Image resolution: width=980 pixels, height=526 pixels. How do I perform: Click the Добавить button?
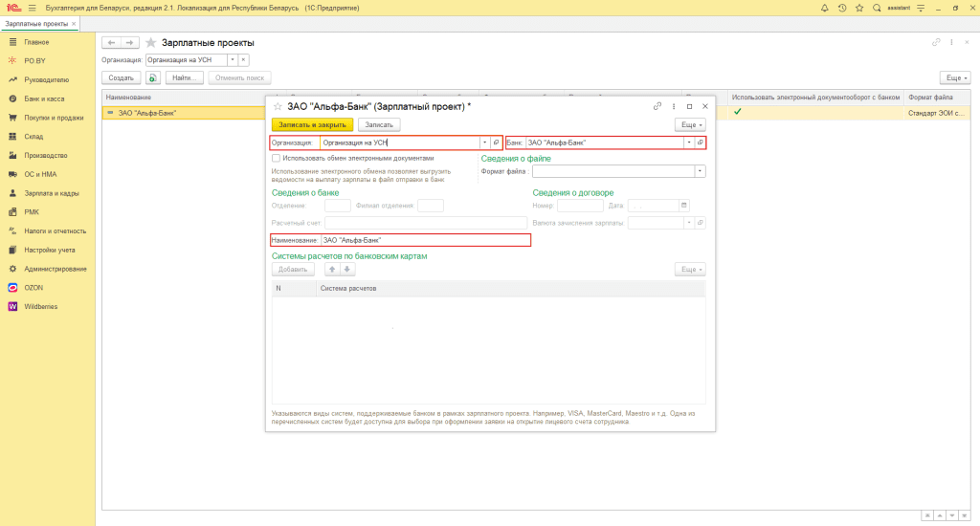coord(293,270)
